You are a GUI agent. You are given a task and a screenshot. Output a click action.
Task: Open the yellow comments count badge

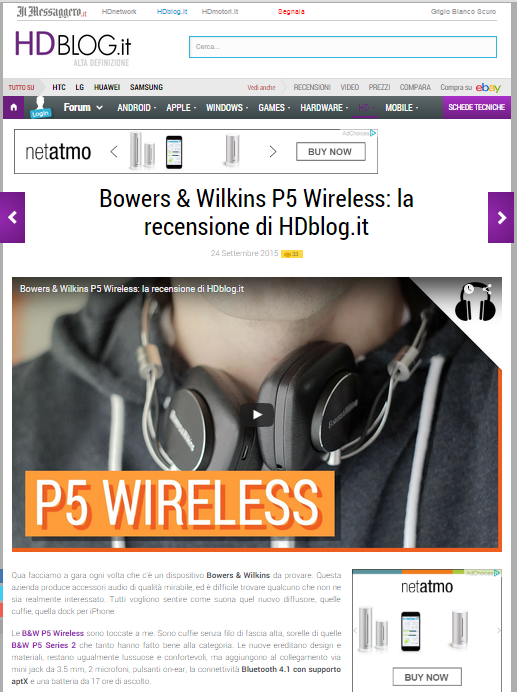[x=292, y=254]
